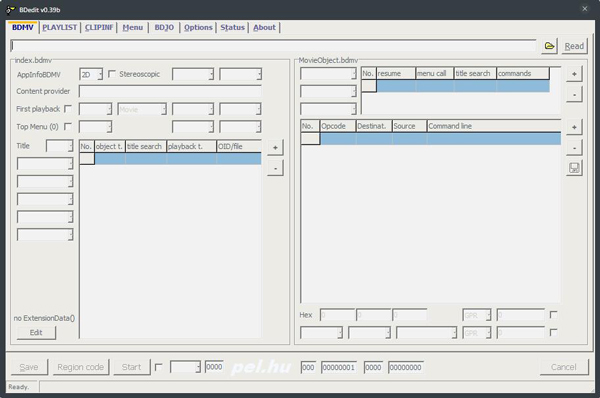Screen dimensions: 600x398
Task: Open the first Top Menu dropdown
Action: pyautogui.click(x=95, y=127)
